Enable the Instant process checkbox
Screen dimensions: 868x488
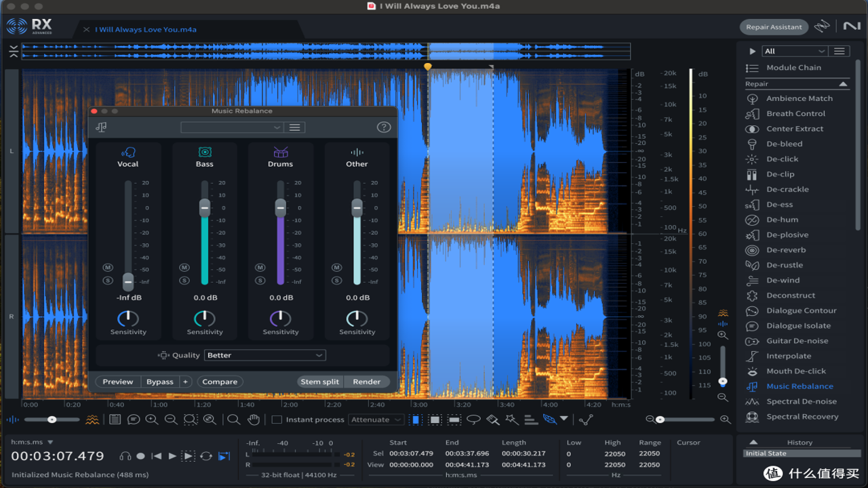tap(277, 420)
